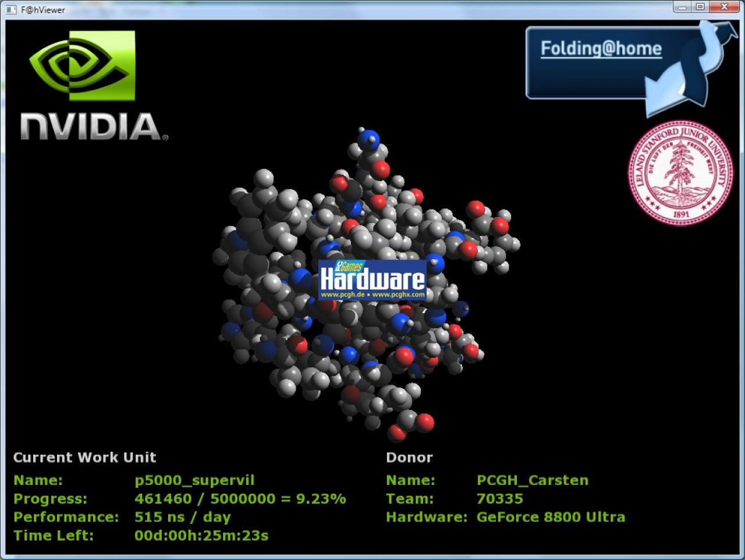This screenshot has height=560, width=745.
Task: Click the rotating protein molecule model
Action: pos(366,285)
